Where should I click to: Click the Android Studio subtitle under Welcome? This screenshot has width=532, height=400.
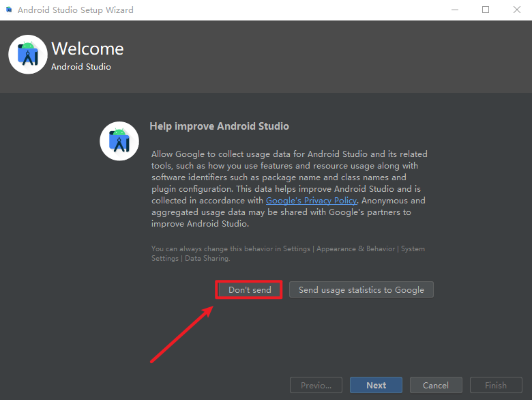(80, 67)
